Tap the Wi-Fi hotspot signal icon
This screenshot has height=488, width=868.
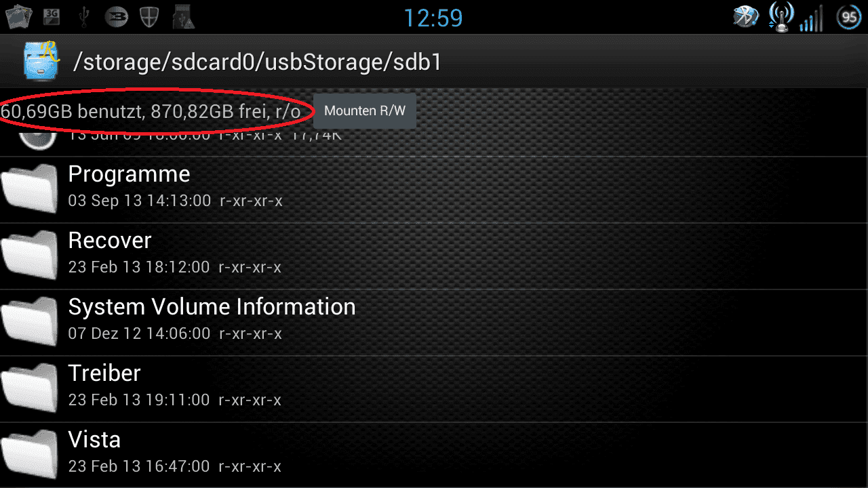[781, 16]
